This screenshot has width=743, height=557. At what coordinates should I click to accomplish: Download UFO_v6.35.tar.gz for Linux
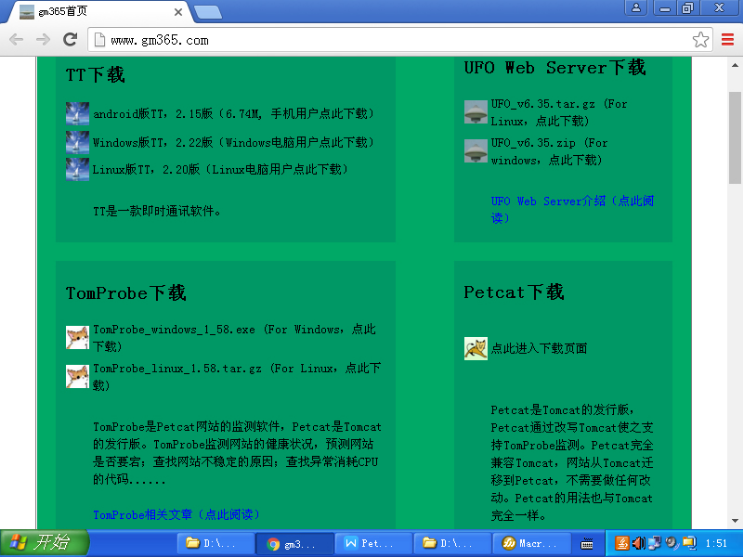tap(559, 112)
